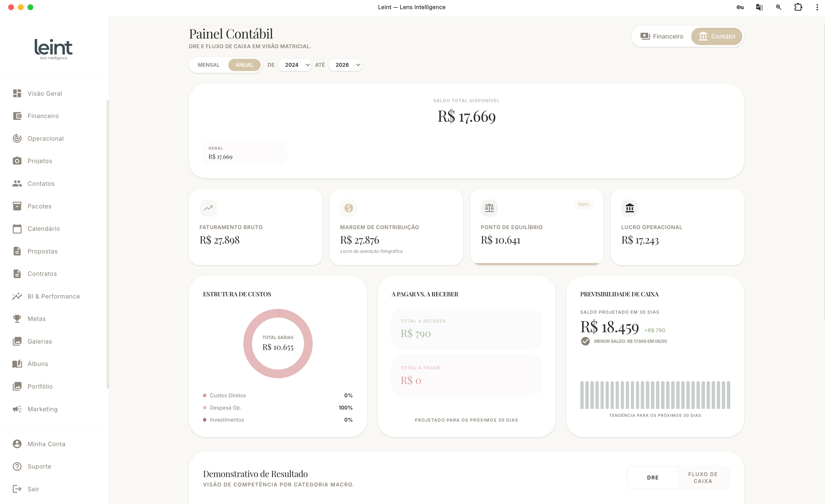Click the Total a Pagar card
The image size is (825, 504).
point(466,376)
